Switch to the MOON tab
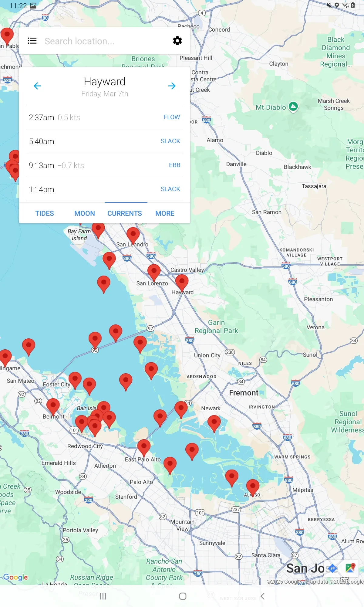The image size is (364, 607). pos(85,213)
